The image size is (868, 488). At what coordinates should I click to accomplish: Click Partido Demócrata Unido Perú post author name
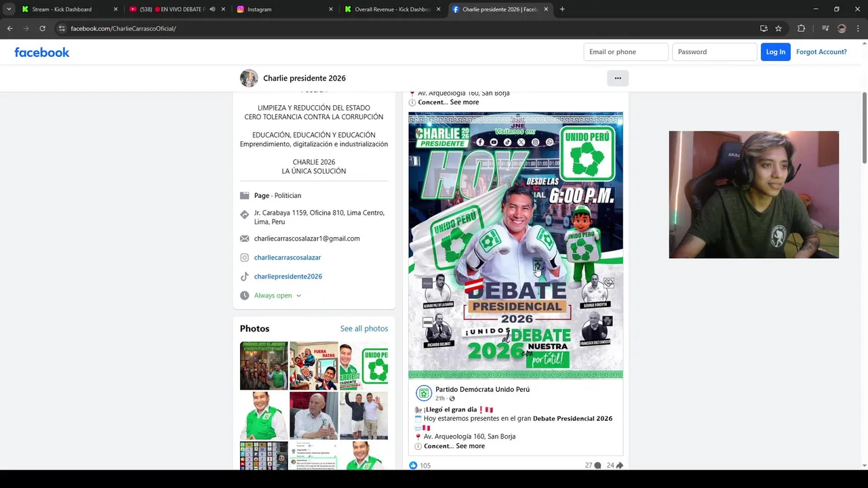(x=483, y=390)
